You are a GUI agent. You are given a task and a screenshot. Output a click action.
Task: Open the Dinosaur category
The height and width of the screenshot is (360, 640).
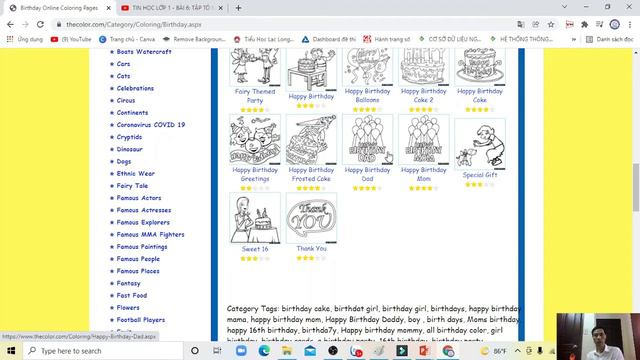(129, 149)
